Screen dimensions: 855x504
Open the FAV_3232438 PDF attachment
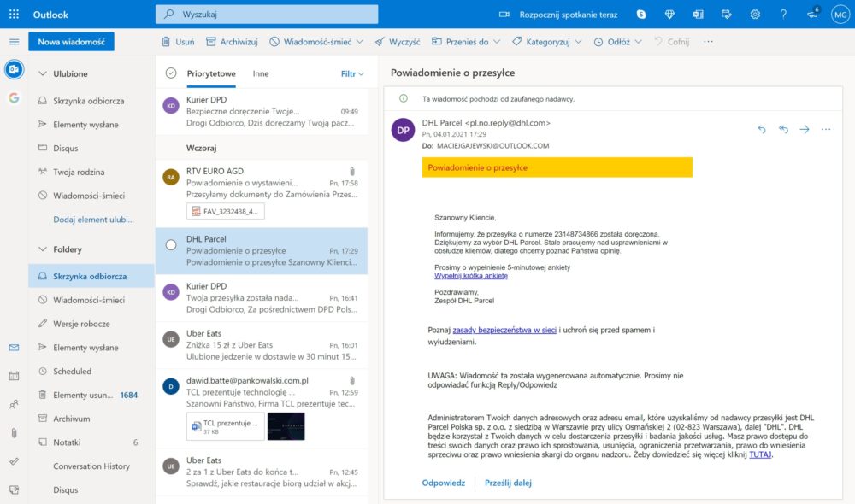(225, 211)
